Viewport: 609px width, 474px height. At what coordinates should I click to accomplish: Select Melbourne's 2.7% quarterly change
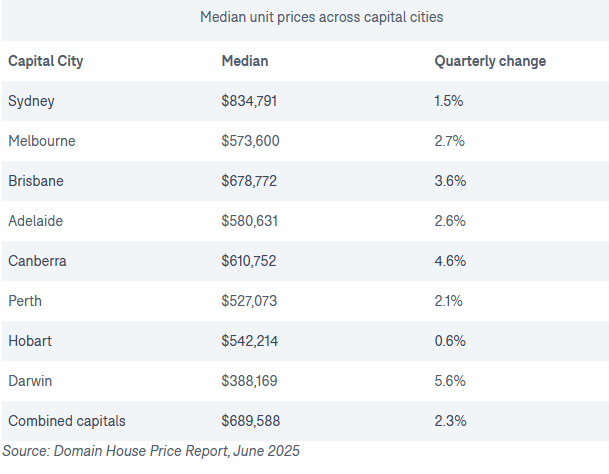tap(449, 141)
